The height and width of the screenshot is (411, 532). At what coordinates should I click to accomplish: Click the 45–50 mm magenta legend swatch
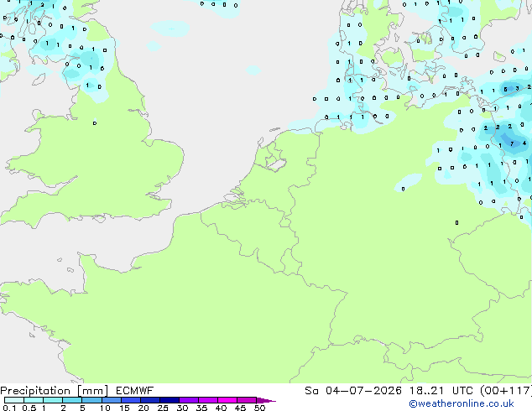(247, 400)
